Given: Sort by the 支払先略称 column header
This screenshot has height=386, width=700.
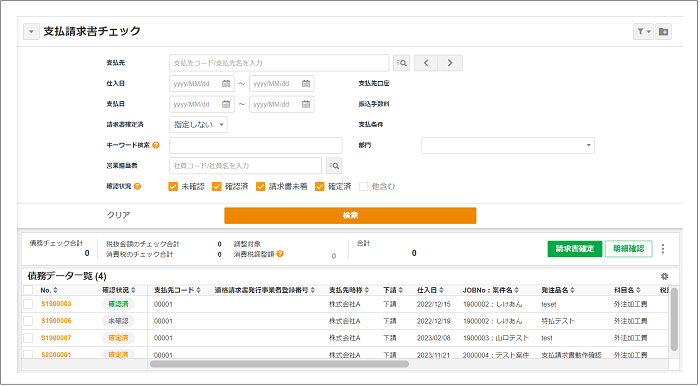Looking at the screenshot, I should click(x=349, y=290).
